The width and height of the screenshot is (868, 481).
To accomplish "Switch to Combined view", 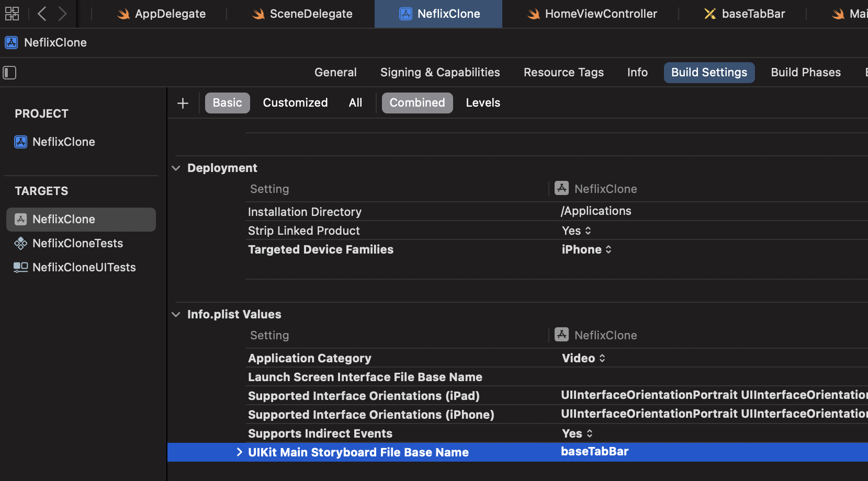I will point(417,103).
